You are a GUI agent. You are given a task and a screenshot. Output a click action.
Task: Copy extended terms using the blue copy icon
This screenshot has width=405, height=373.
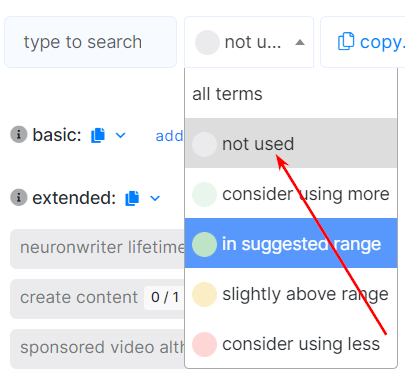coord(132,198)
